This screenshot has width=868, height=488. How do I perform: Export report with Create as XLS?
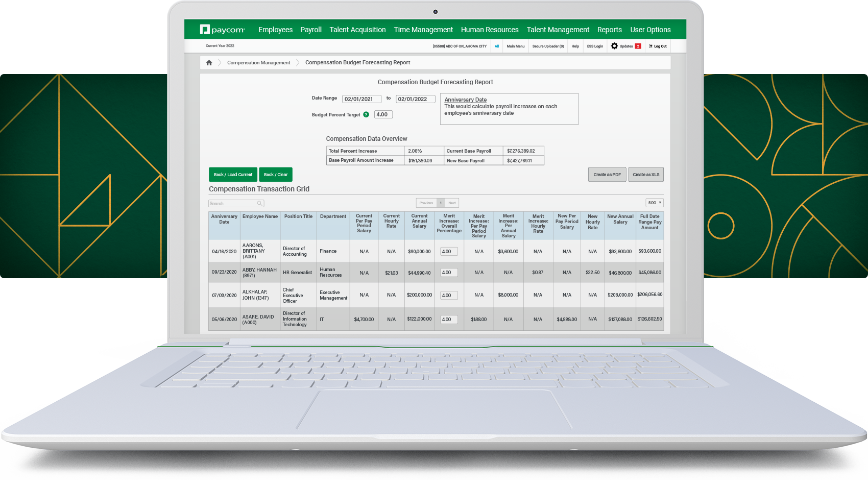(646, 175)
